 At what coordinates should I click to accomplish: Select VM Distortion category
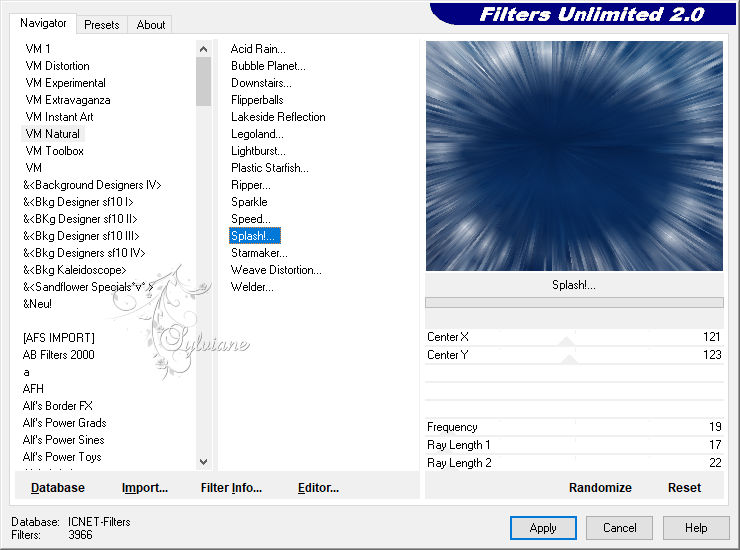(x=58, y=66)
